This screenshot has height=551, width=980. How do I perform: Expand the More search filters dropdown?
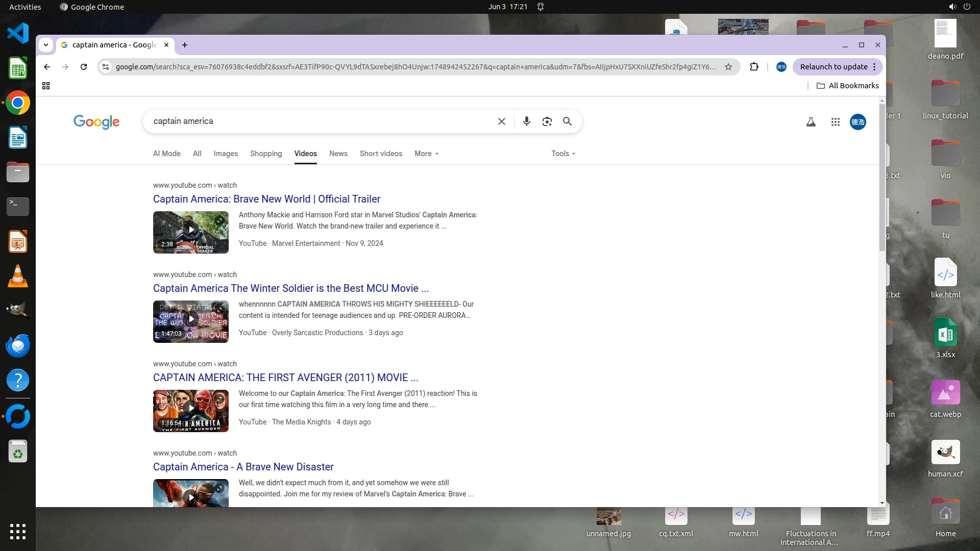pyautogui.click(x=426, y=154)
